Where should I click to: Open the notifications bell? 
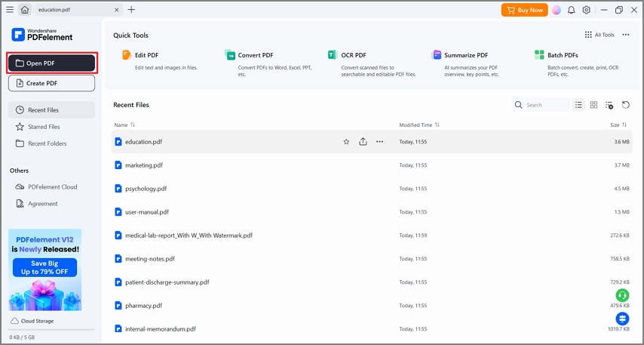[x=572, y=10]
